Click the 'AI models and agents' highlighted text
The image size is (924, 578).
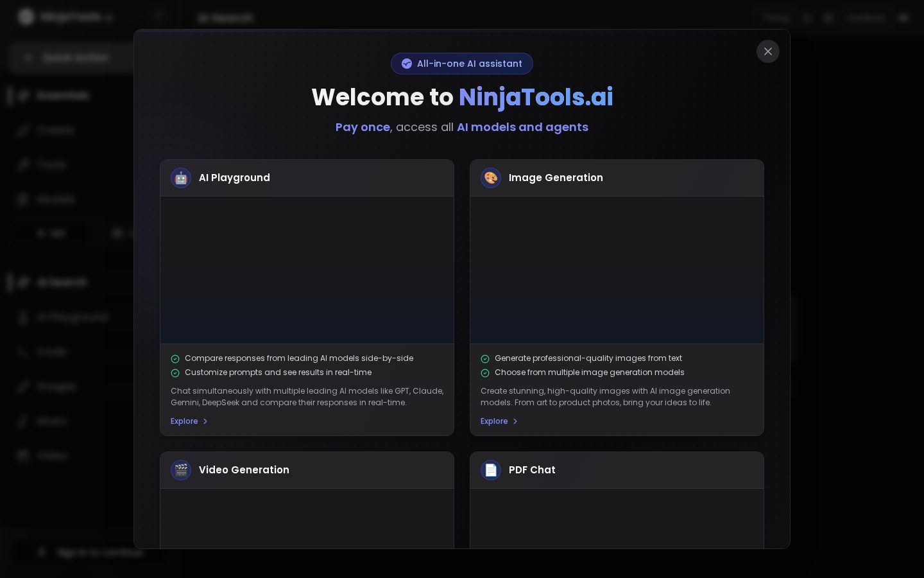pos(522,127)
